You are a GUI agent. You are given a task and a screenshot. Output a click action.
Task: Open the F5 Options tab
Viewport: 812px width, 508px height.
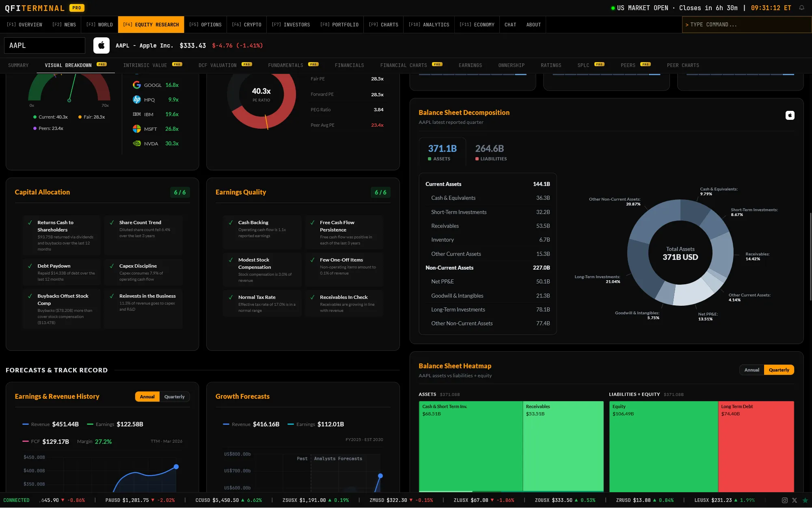click(x=205, y=25)
